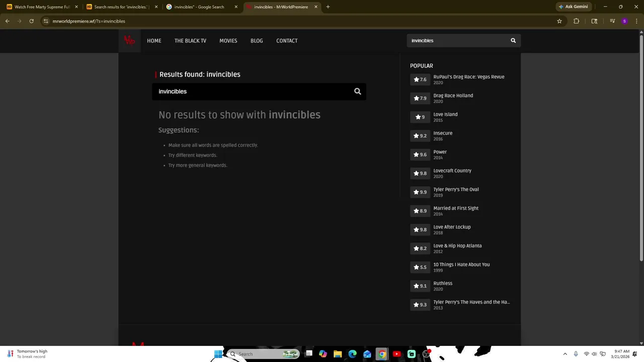
Task: Open the BLOG menu item
Action: (257, 41)
